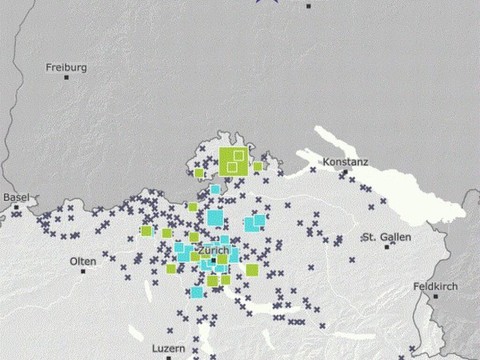The height and width of the screenshot is (360, 480).
Task: Select the easternmost green square near Zürich
Action: tap(252, 270)
